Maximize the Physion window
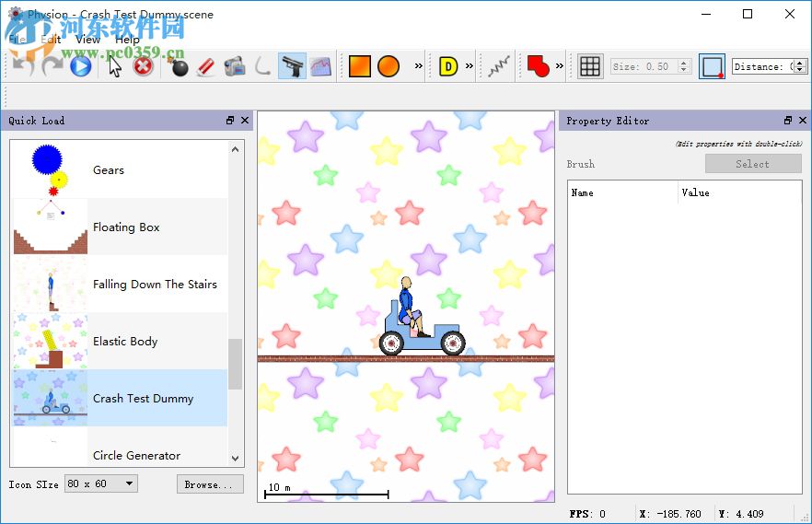Viewport: 812px width, 524px height. [x=748, y=14]
